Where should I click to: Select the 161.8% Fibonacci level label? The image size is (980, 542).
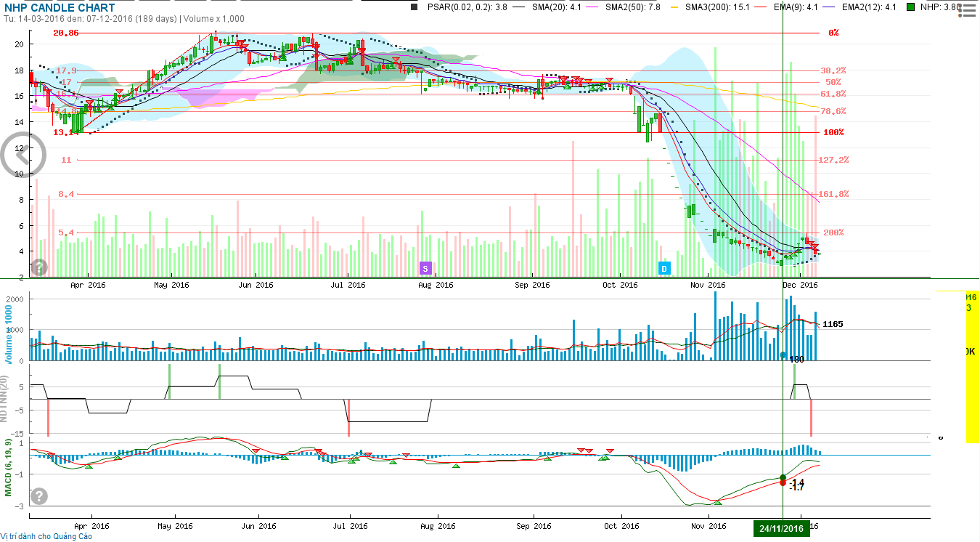tap(833, 194)
